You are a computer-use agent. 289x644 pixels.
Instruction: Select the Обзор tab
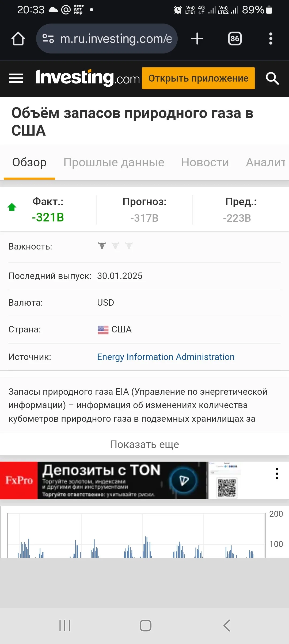click(29, 162)
